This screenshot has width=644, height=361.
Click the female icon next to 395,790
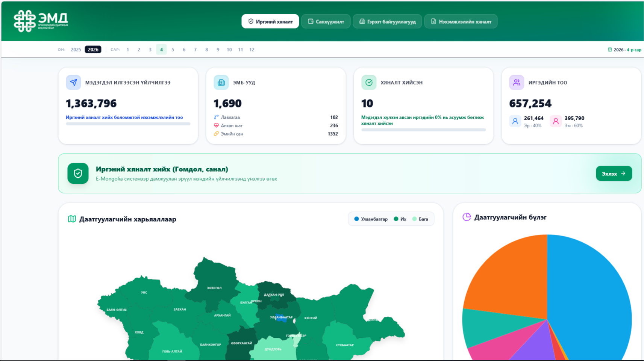pyautogui.click(x=556, y=121)
